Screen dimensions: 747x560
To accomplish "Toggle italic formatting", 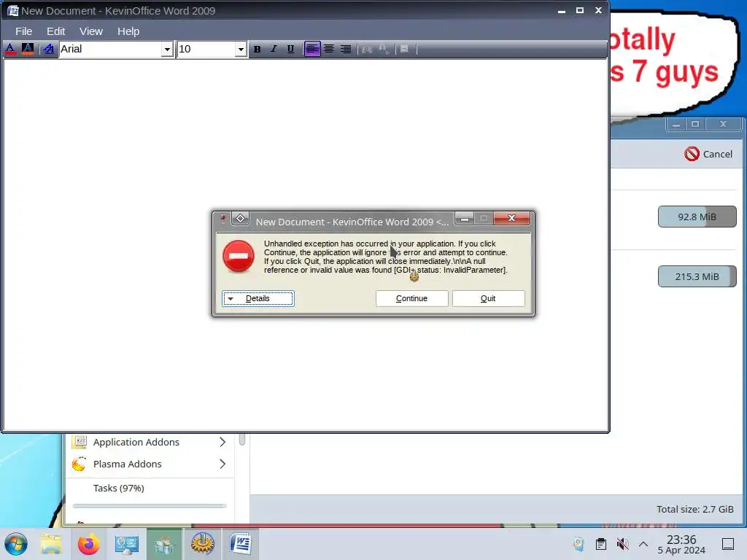I will pyautogui.click(x=274, y=49).
